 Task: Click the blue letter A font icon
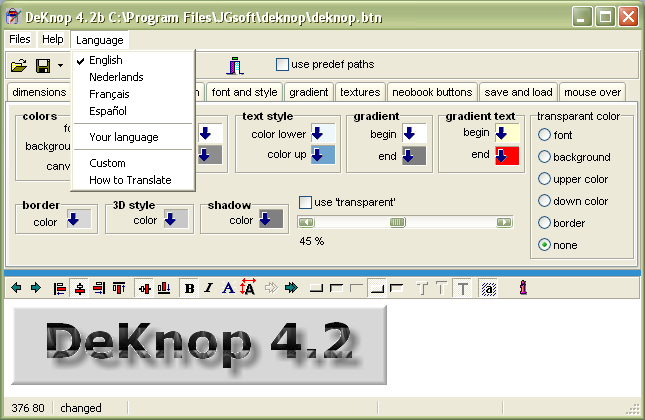(228, 288)
